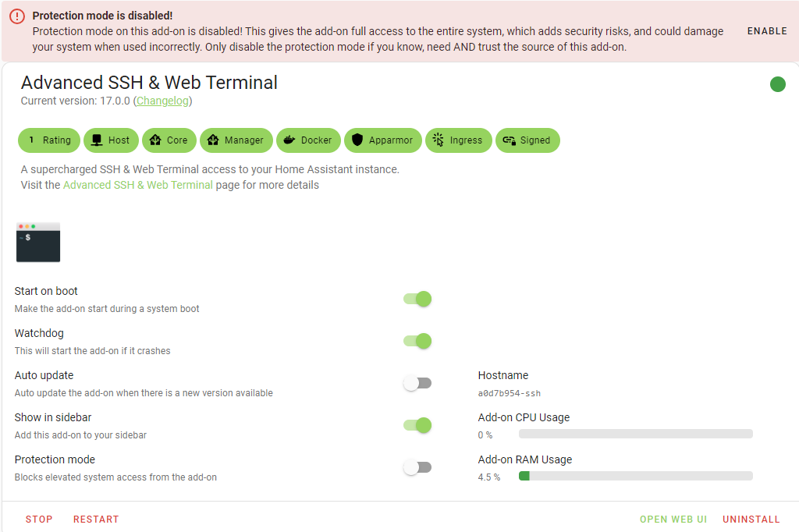The width and height of the screenshot is (799, 532).
Task: Click the terminal add-on logo thumbnail
Action: pyautogui.click(x=38, y=242)
